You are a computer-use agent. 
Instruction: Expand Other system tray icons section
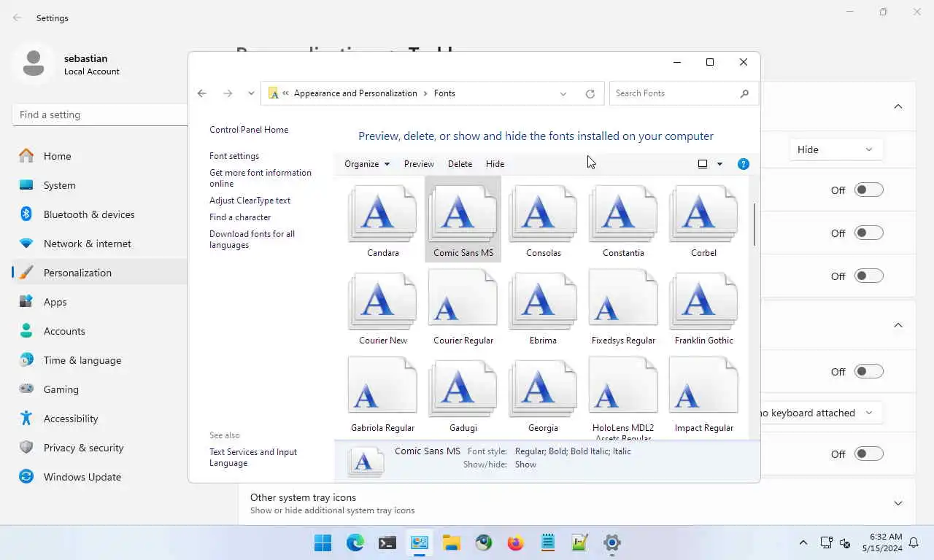[x=898, y=503]
